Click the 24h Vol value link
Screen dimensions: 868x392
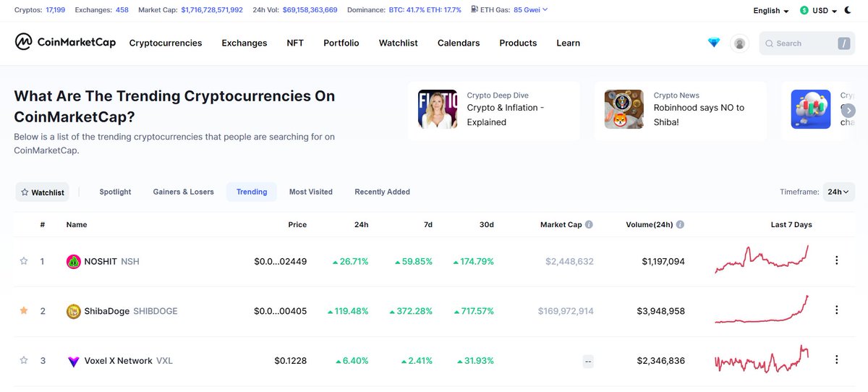[309, 10]
